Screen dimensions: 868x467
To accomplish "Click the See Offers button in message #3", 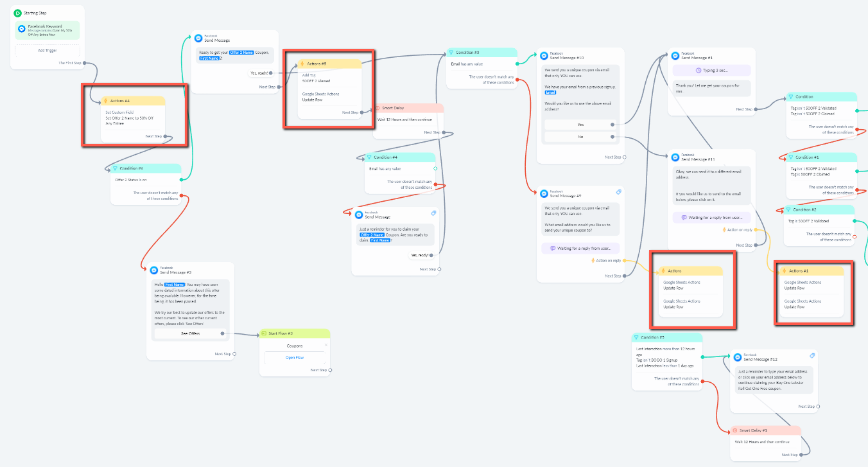I will click(x=190, y=333).
